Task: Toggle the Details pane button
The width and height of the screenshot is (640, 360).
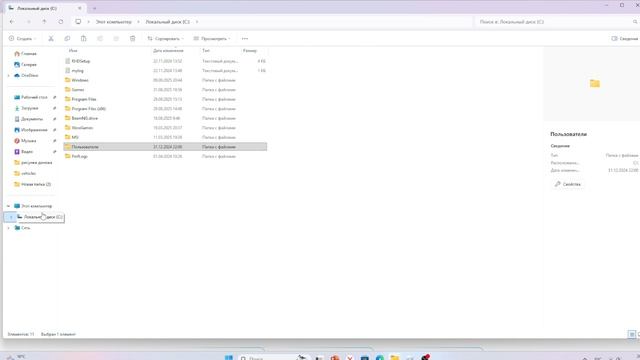Action: pos(624,38)
